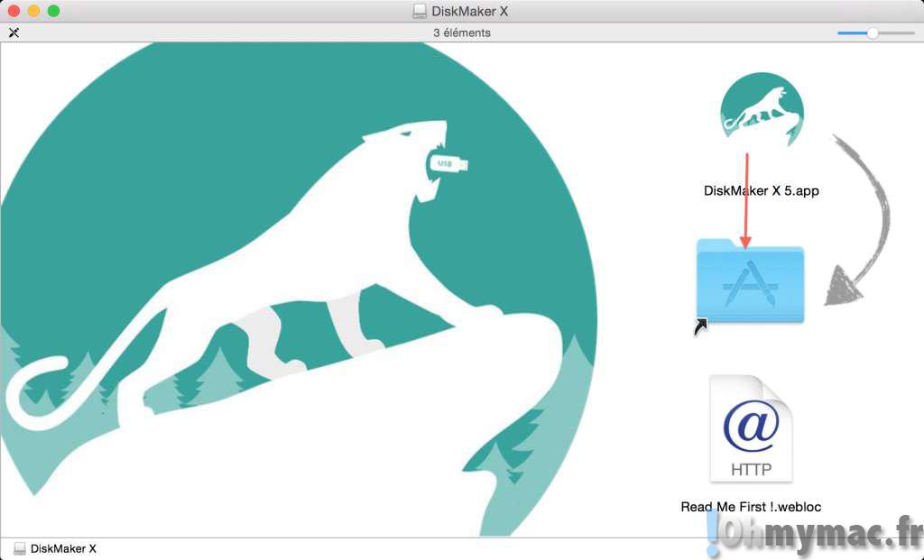
Task: Click the right end of the icon size slider
Action: pyautogui.click(x=913, y=32)
